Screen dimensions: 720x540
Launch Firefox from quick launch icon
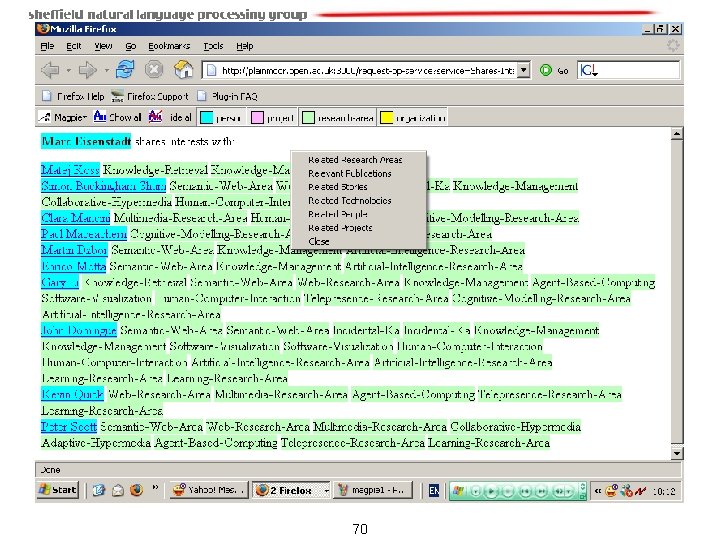(x=136, y=490)
